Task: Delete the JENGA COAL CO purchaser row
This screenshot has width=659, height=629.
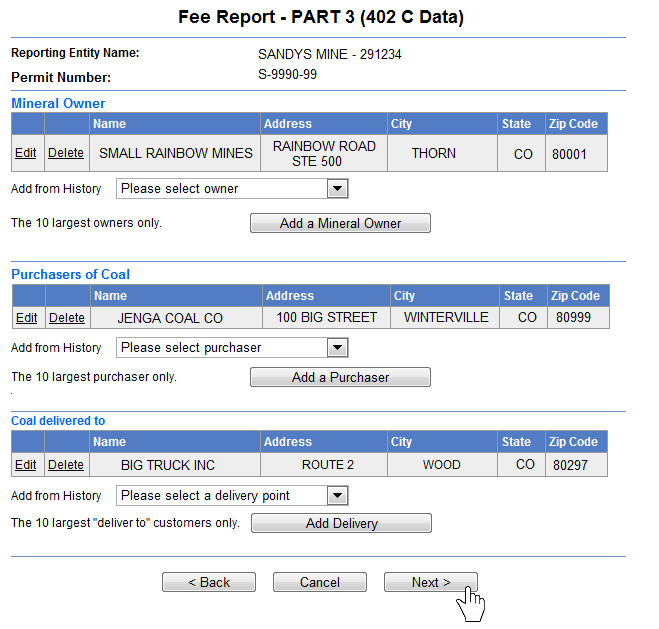Action: [67, 318]
